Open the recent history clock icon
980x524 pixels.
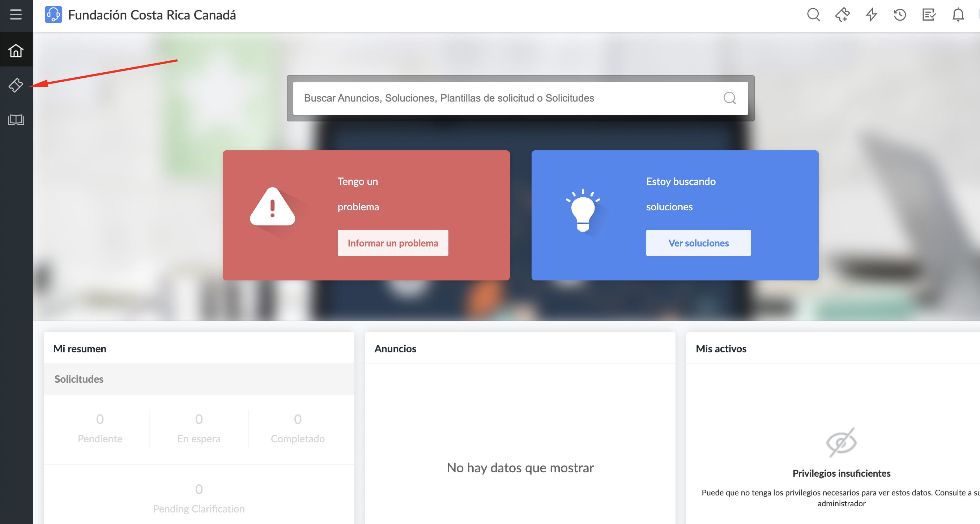click(900, 15)
